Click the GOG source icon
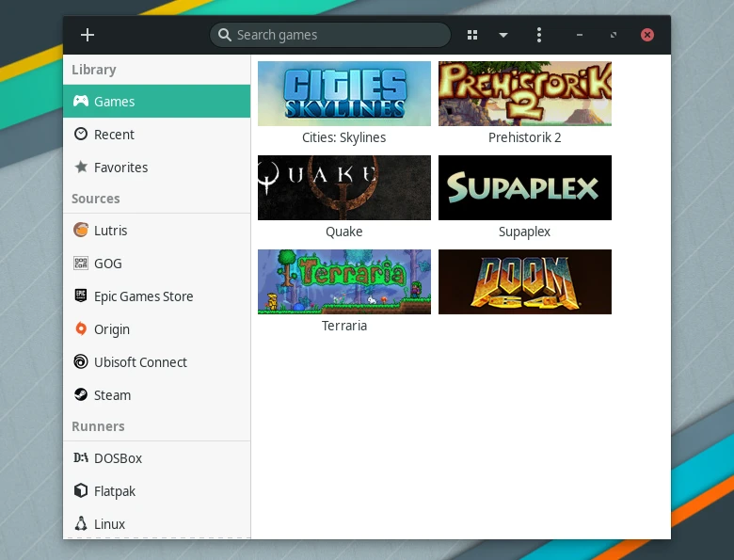The height and width of the screenshot is (560, 734). tap(81, 264)
